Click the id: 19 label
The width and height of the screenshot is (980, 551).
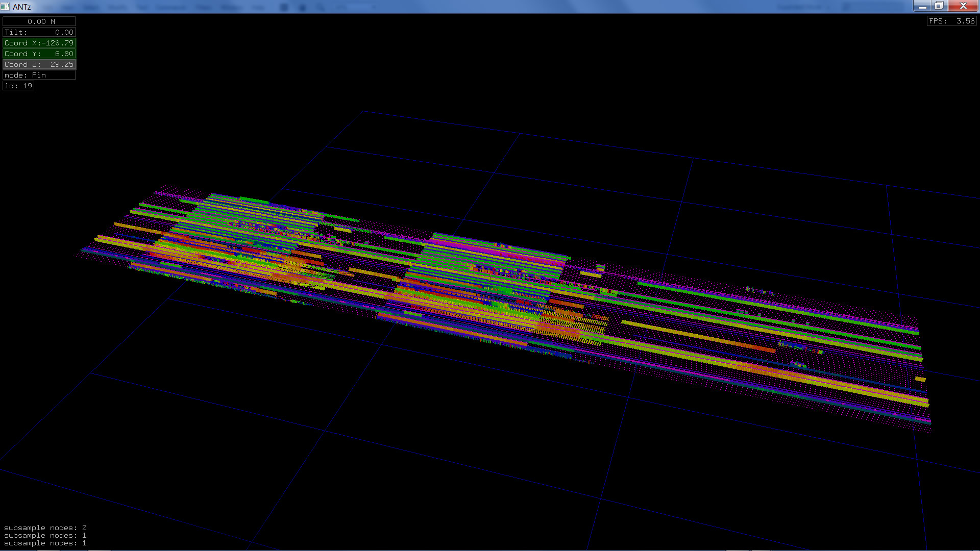click(x=18, y=86)
